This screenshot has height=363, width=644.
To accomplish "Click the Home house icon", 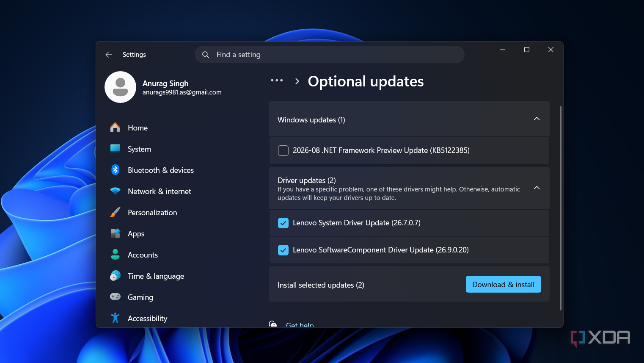I will tap(115, 127).
